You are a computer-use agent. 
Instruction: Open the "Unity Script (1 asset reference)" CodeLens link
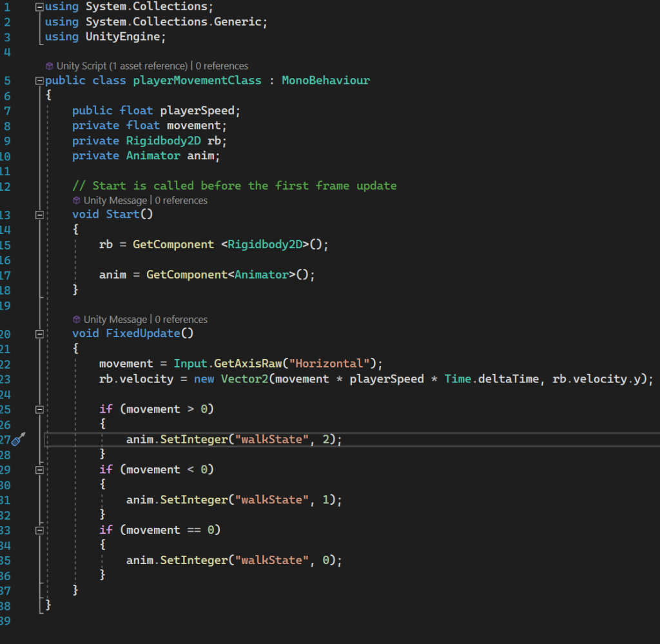click(122, 66)
